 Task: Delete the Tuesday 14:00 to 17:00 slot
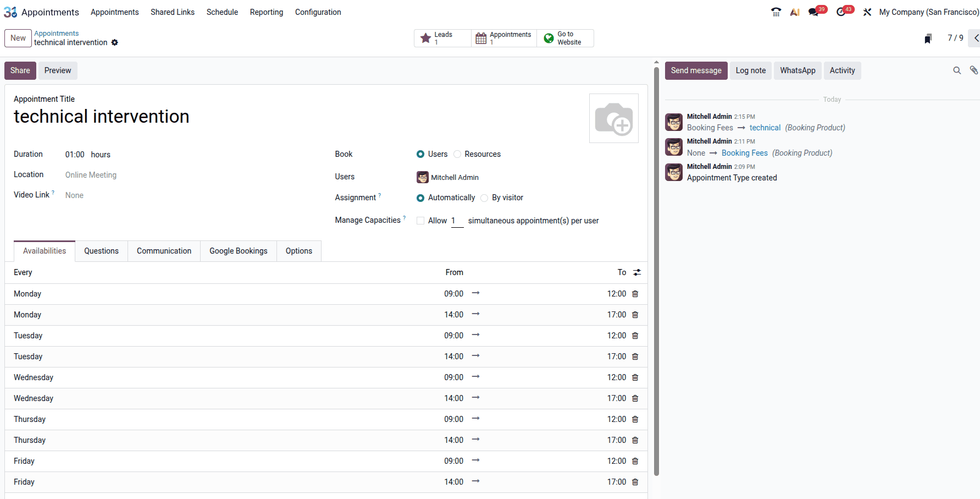(x=635, y=357)
